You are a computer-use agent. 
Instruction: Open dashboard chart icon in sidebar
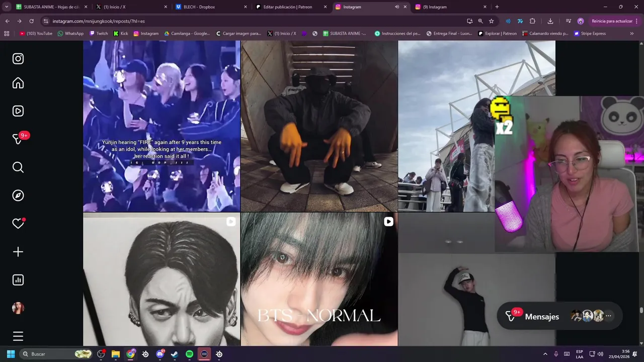point(18,280)
